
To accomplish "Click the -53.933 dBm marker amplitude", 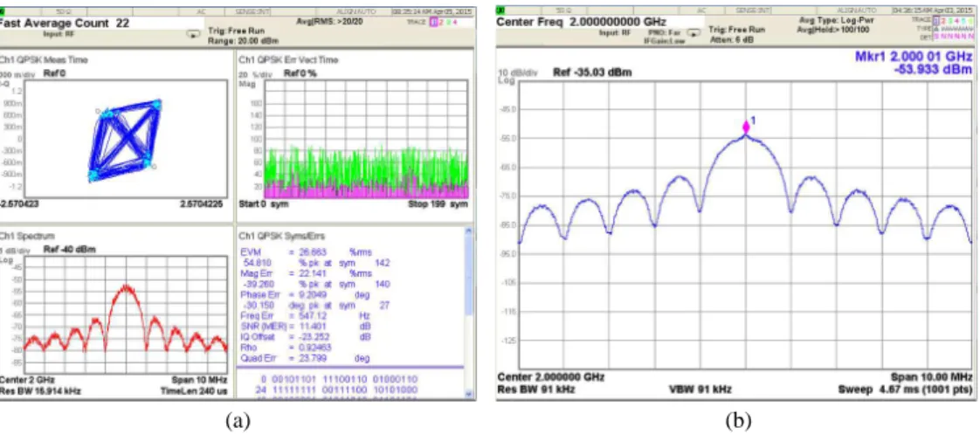I will tap(934, 69).
